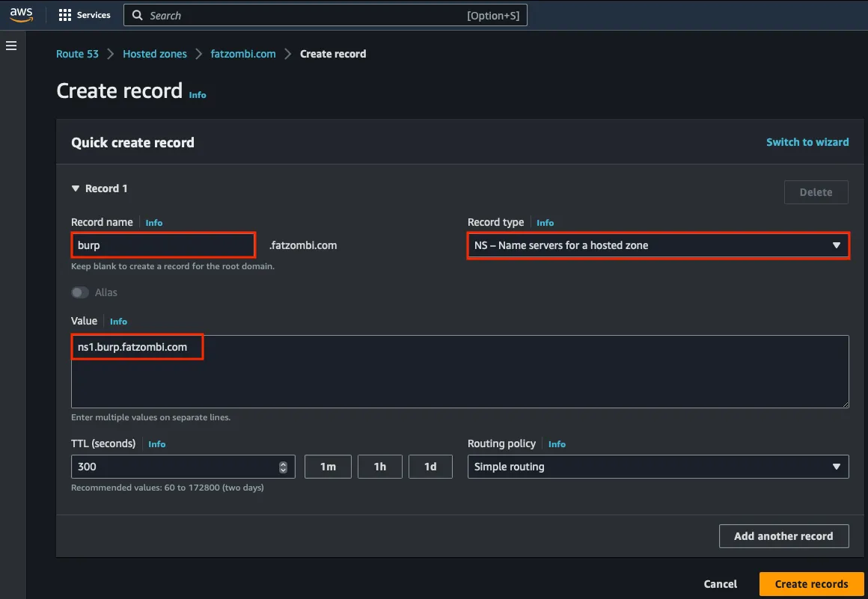
Task: Open Info link beside Create record heading
Action: pos(198,95)
